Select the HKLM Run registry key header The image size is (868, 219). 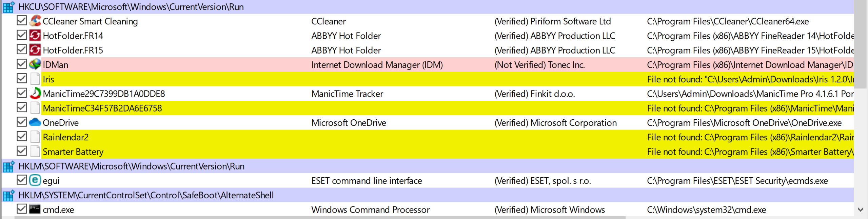click(428, 166)
